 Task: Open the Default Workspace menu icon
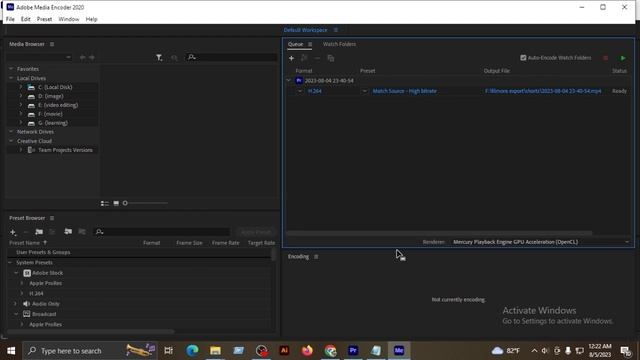coord(336,30)
